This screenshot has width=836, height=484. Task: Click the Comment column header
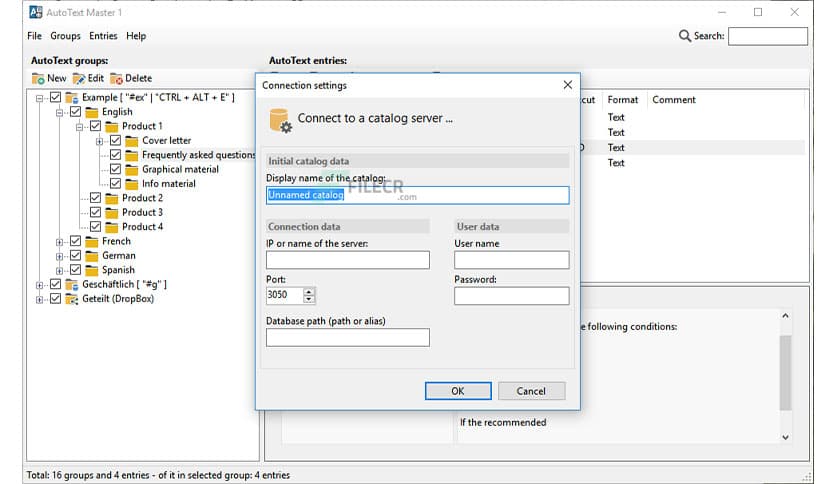click(674, 100)
